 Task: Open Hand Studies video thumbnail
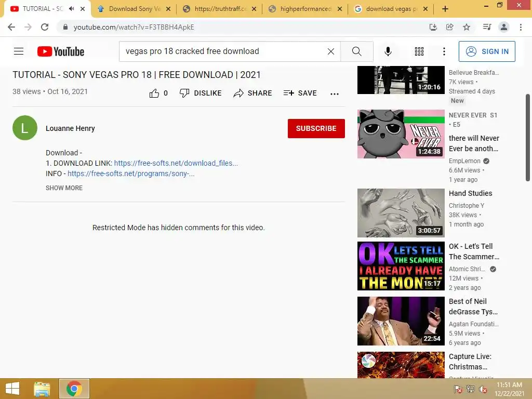[x=401, y=212]
